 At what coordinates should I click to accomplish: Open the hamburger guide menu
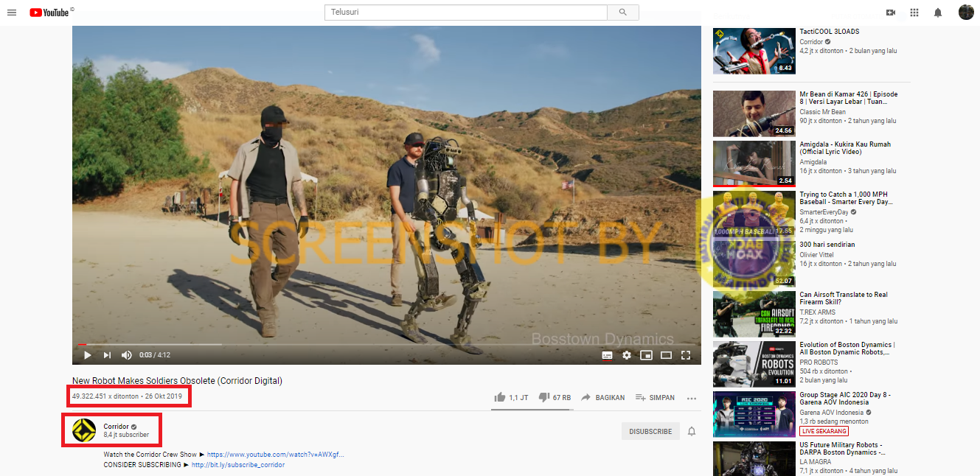(x=12, y=13)
